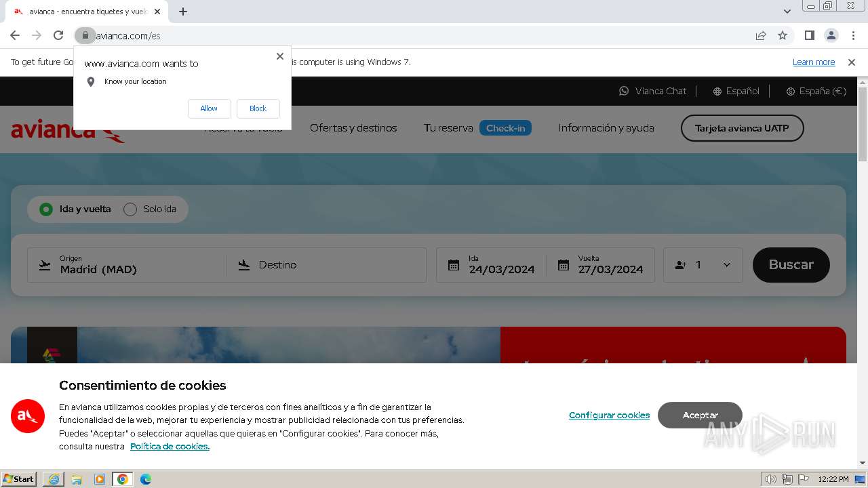Viewport: 868px width, 488px height.
Task: Expand the passenger count dropdown
Action: pos(727,265)
